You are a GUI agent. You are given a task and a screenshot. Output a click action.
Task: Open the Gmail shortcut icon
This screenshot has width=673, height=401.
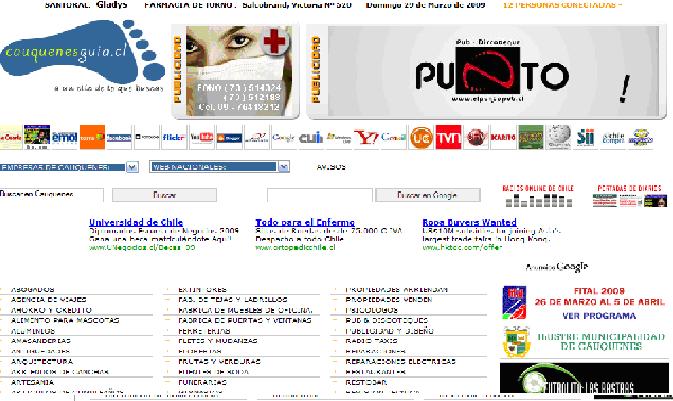[393, 137]
